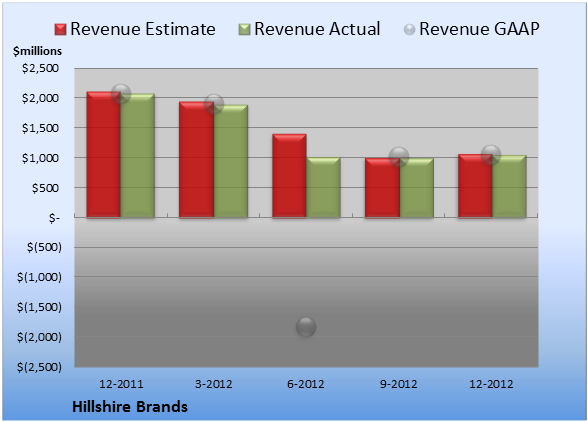Click the GAAP marker for 9-2012
588x422 pixels.
click(x=399, y=157)
